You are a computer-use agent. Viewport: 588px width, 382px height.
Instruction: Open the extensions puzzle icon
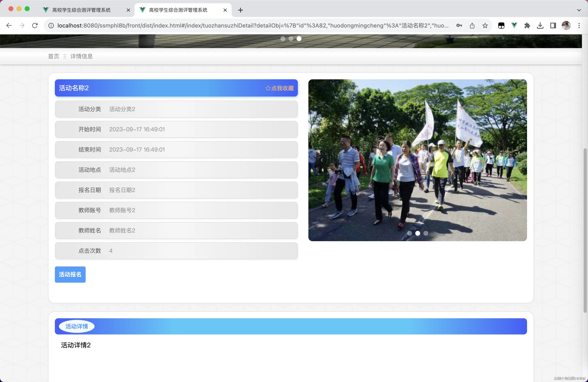(527, 25)
